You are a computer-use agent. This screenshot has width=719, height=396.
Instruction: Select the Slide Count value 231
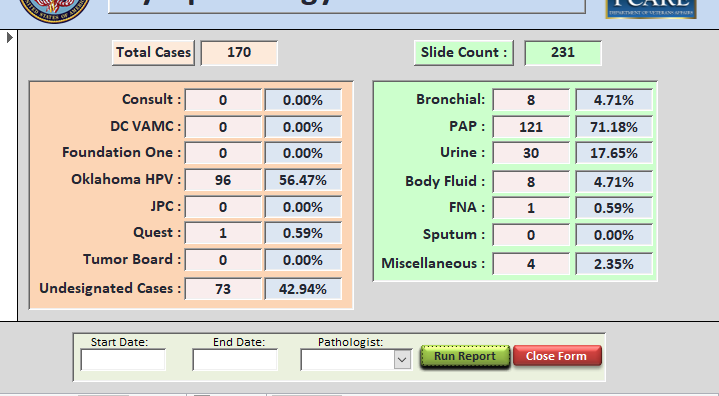click(563, 53)
